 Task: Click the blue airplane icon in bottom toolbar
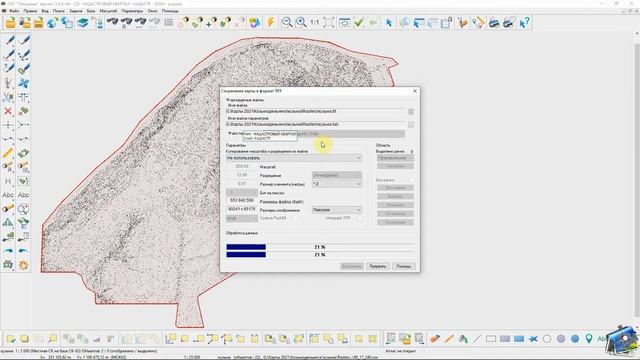click(x=533, y=339)
